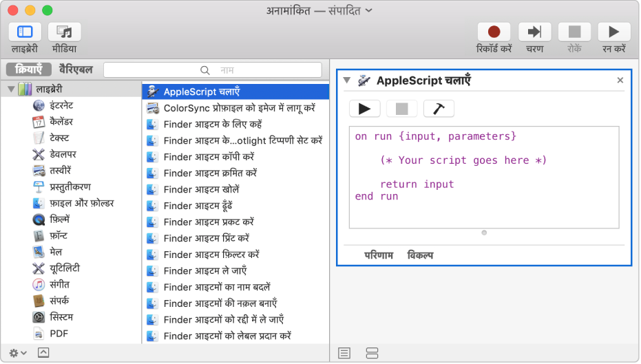The width and height of the screenshot is (641, 364).
Task: Select the यूटिलिटी category
Action: [x=65, y=268]
